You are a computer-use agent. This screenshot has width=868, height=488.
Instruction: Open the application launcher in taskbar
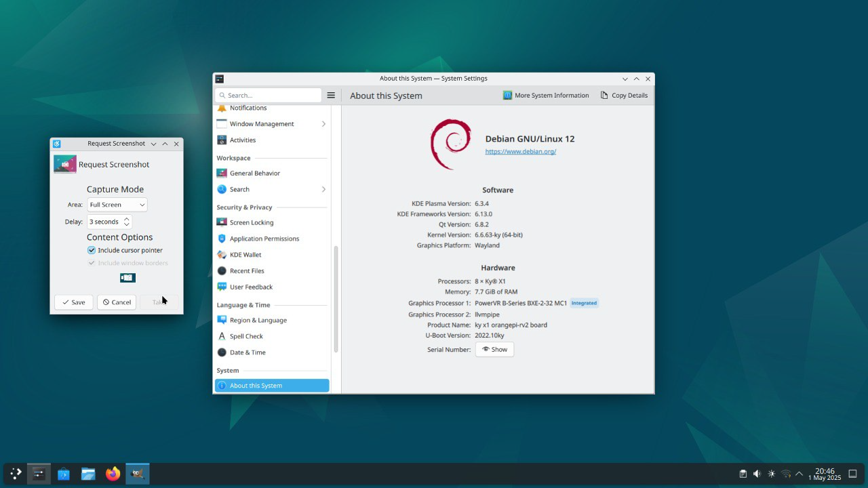[x=16, y=474]
